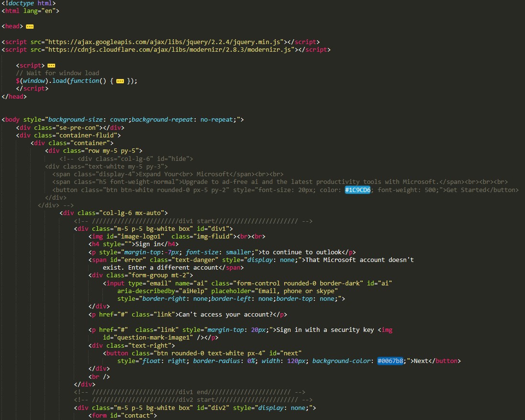The height and width of the screenshot is (420, 525).
Task: Expand the folded script tag marker
Action: 51,66
